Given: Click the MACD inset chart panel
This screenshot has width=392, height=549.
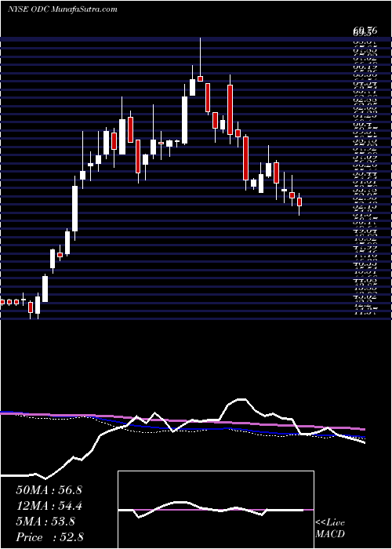Looking at the screenshot, I should (216, 509).
